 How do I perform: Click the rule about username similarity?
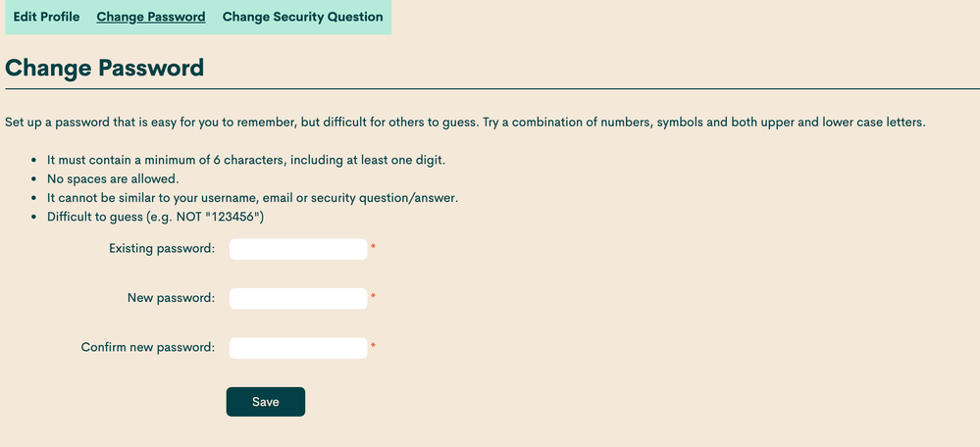252,198
